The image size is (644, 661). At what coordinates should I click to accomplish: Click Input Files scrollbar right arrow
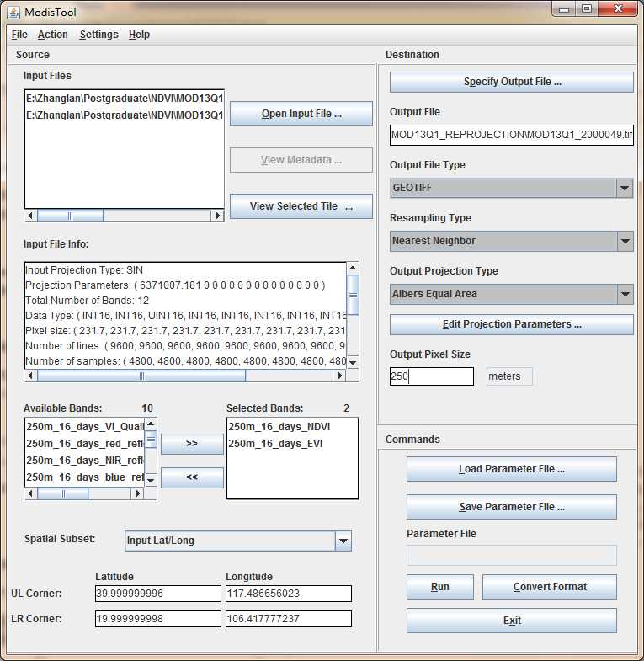point(217,216)
